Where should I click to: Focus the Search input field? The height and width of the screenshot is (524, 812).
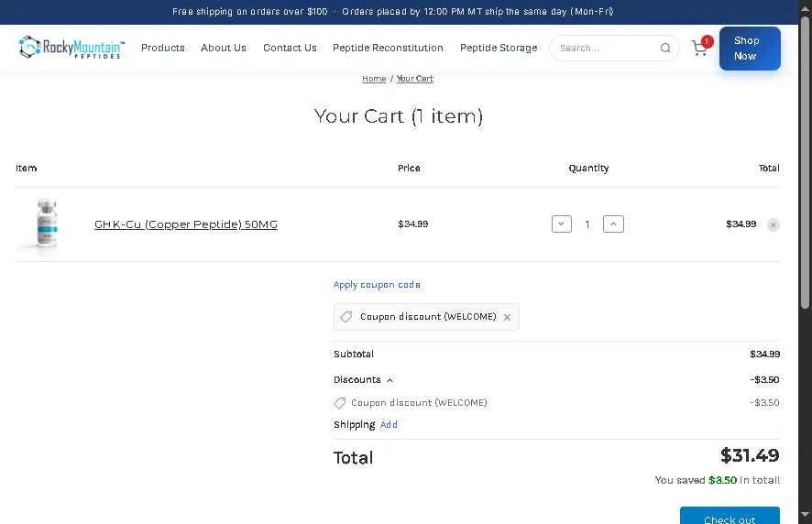[x=606, y=49]
